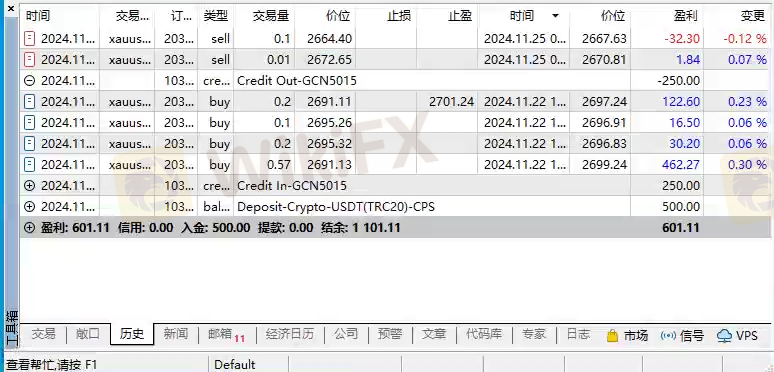Click the Credit In-GCN5015 plus circle icon
The width and height of the screenshot is (774, 372).
coord(30,186)
